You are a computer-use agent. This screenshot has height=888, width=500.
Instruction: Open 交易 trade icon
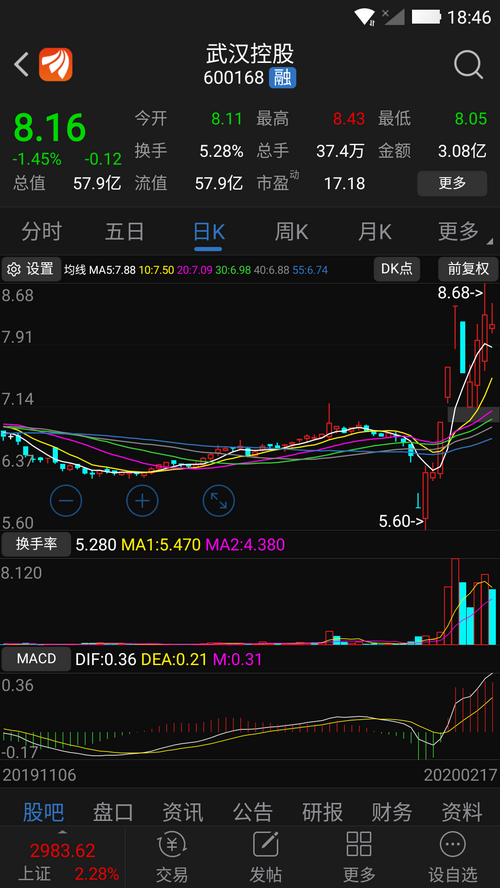[x=172, y=846]
